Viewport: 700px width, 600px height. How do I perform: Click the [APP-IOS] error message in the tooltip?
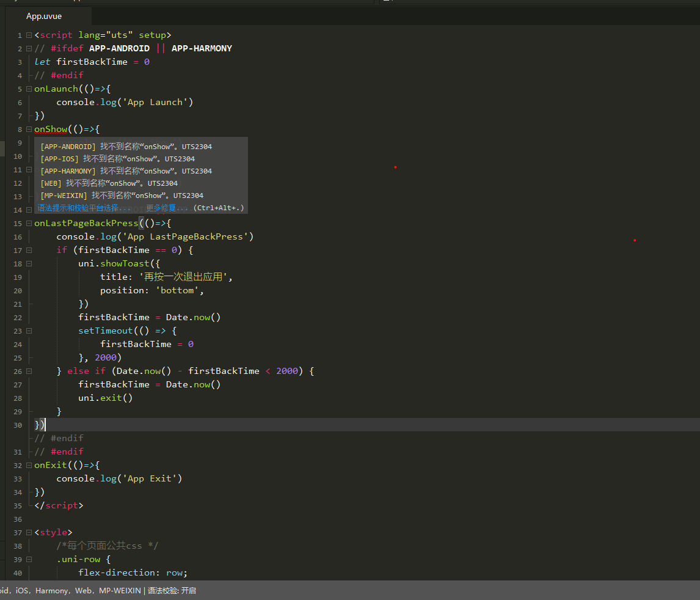[118, 159]
